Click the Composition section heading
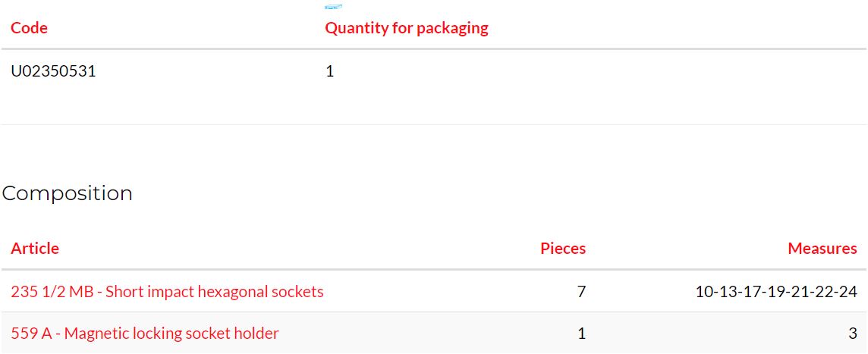868x354 pixels. (x=68, y=193)
